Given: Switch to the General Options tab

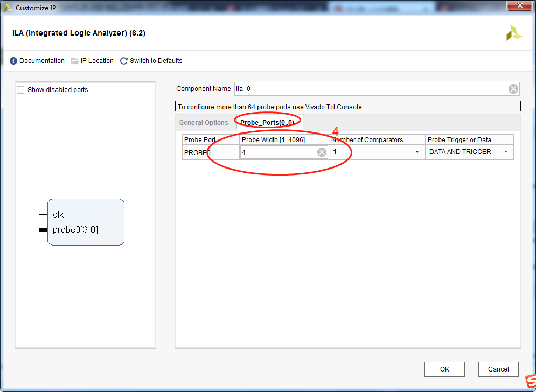Looking at the screenshot, I should click(x=204, y=123).
